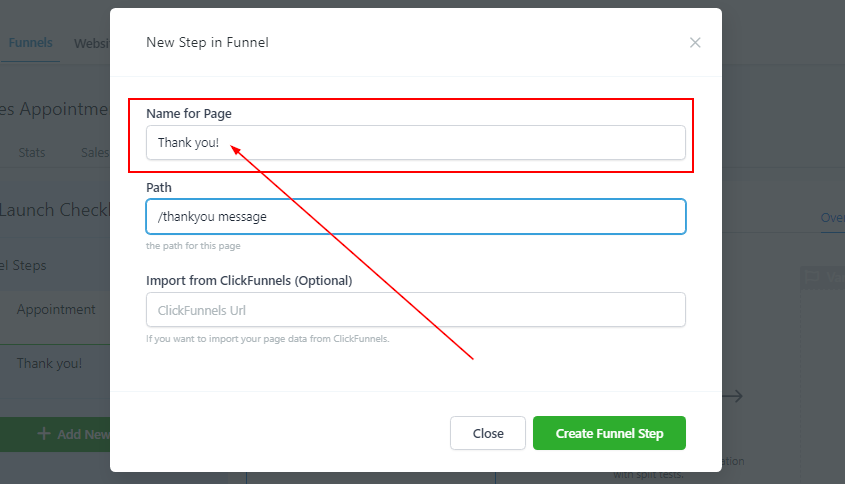Click the Name for Page field
This screenshot has width=845, height=484.
pos(415,142)
